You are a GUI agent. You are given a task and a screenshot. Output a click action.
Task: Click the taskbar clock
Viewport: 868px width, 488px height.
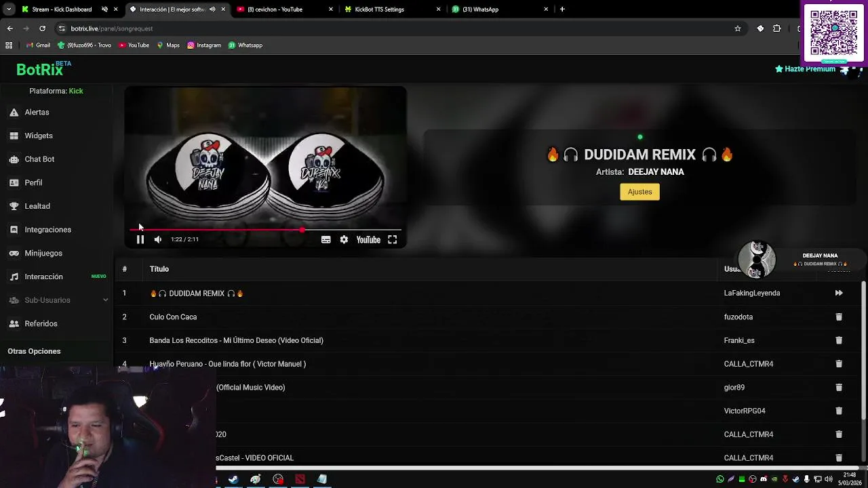click(850, 479)
